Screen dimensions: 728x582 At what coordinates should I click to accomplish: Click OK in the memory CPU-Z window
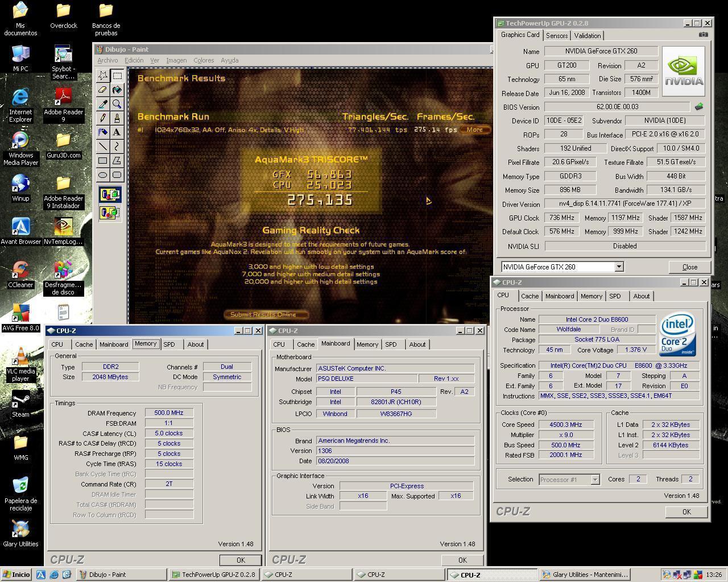[241, 560]
